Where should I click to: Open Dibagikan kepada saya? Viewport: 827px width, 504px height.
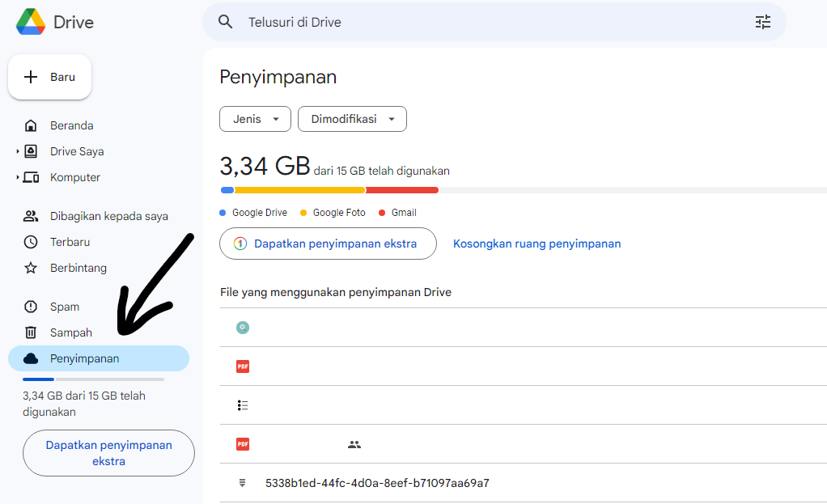[109, 216]
